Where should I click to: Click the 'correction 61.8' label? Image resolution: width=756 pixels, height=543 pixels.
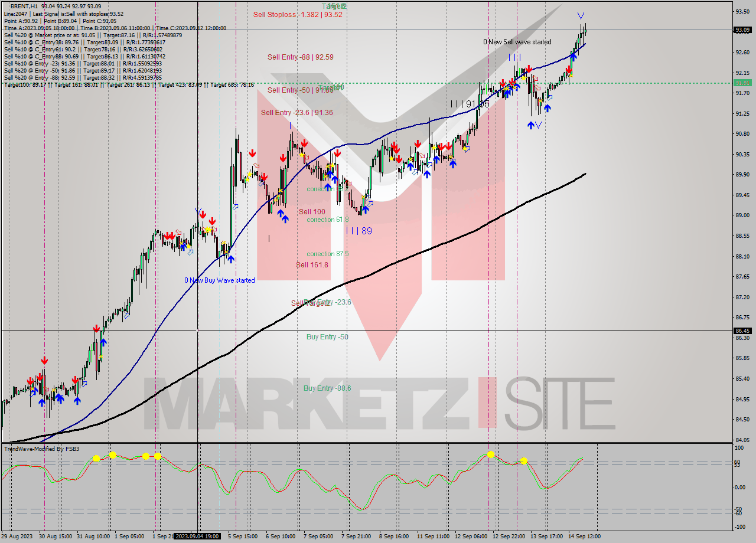pos(328,220)
